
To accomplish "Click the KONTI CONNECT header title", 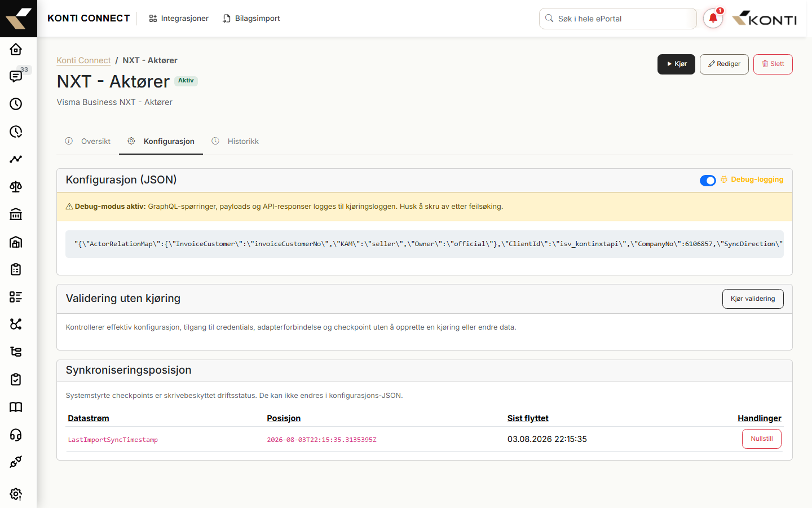I will [89, 19].
